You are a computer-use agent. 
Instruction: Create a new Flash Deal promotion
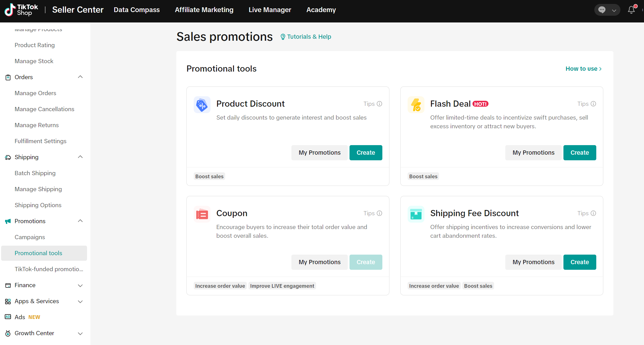click(579, 153)
